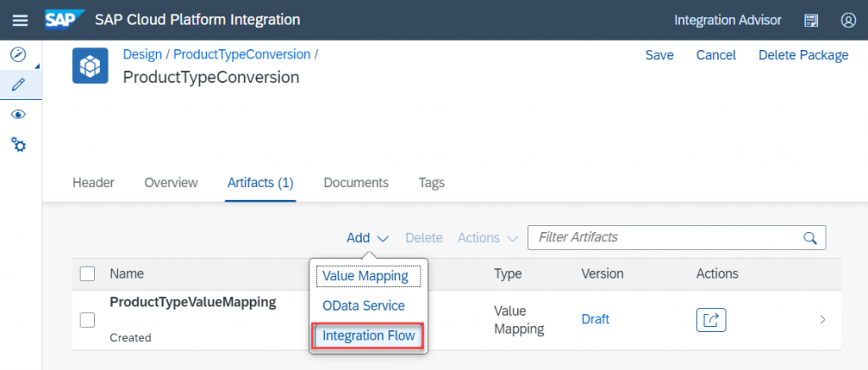868x370 pixels.
Task: Open the notifications list icon in header
Action: (811, 20)
